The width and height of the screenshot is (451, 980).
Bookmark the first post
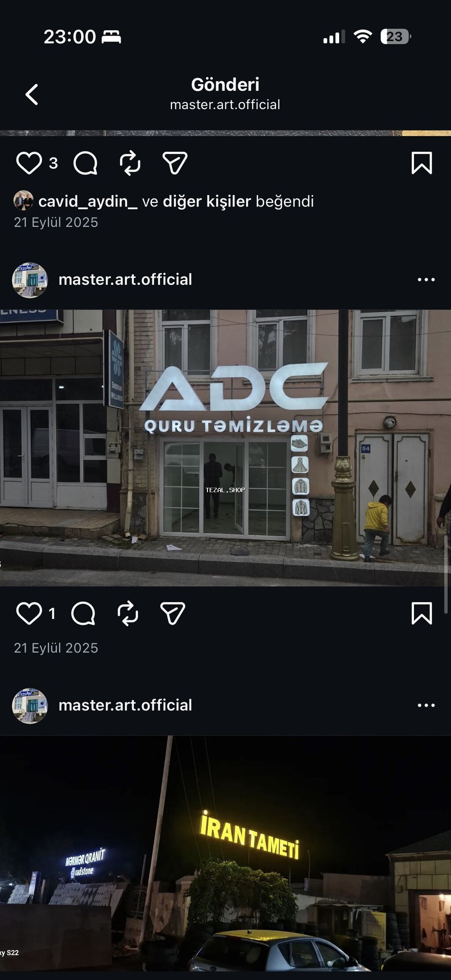click(x=421, y=163)
